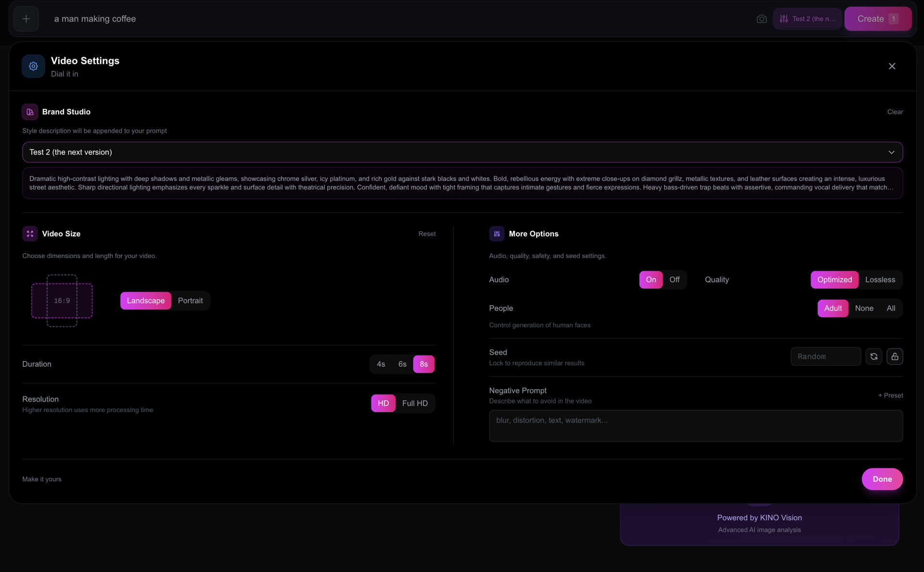Click the Brand Studio section icon
Image resolution: width=924 pixels, height=572 pixels.
[30, 112]
